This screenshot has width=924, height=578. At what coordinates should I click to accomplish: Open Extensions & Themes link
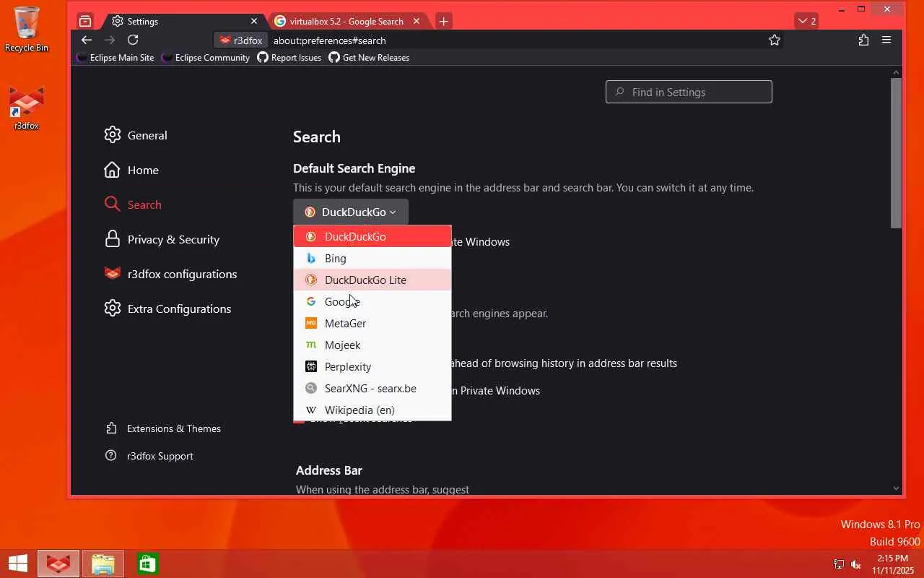163,428
